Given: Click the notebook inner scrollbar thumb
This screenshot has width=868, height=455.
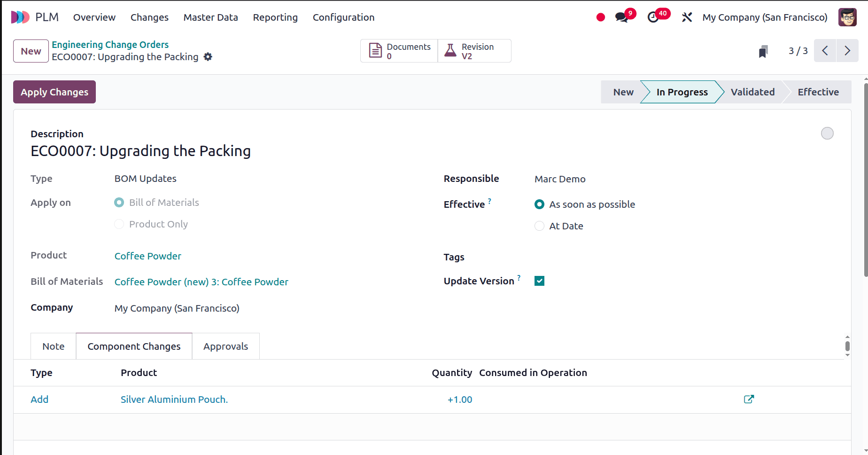Looking at the screenshot, I should click(x=847, y=346).
